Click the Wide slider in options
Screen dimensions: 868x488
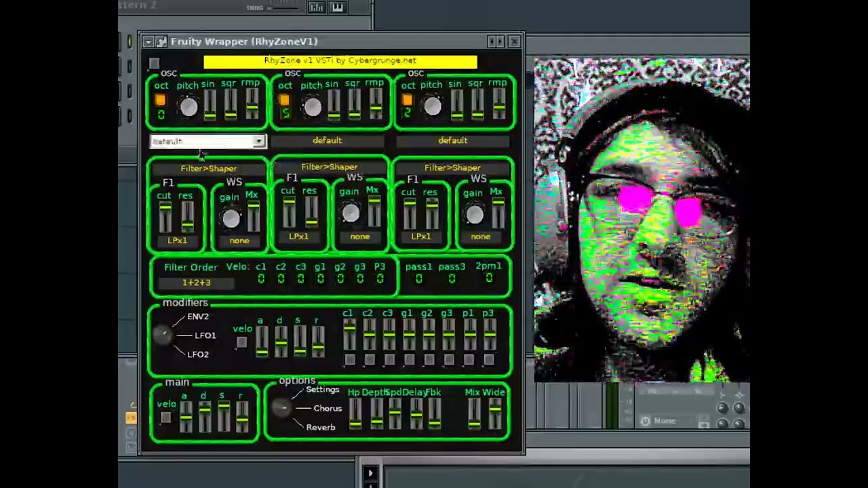click(495, 414)
